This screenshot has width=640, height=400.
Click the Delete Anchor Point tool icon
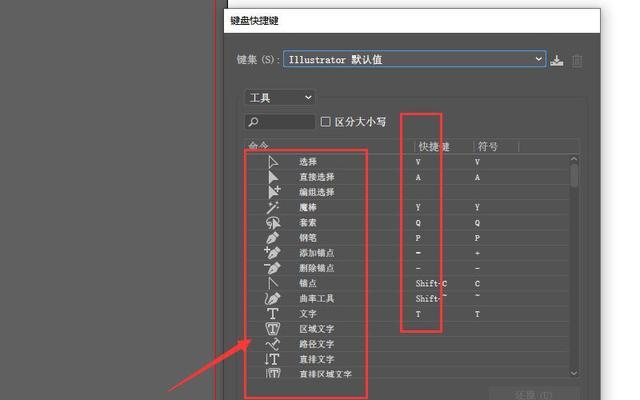click(x=272, y=268)
